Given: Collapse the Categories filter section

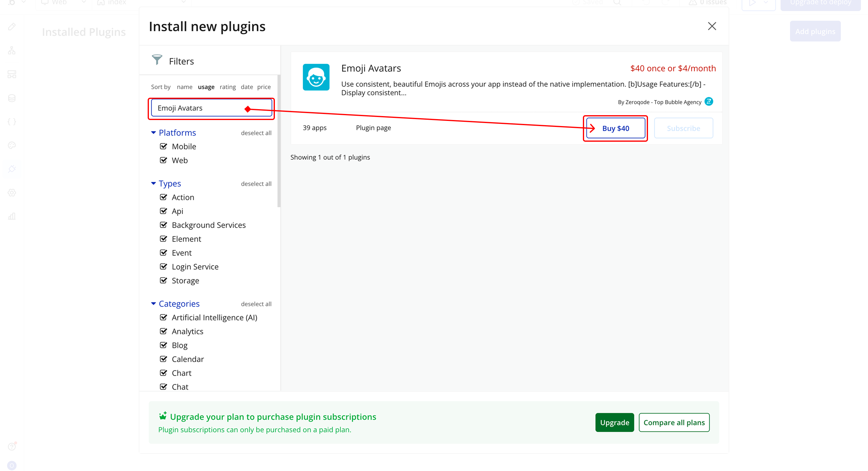Looking at the screenshot, I should click(x=154, y=304).
